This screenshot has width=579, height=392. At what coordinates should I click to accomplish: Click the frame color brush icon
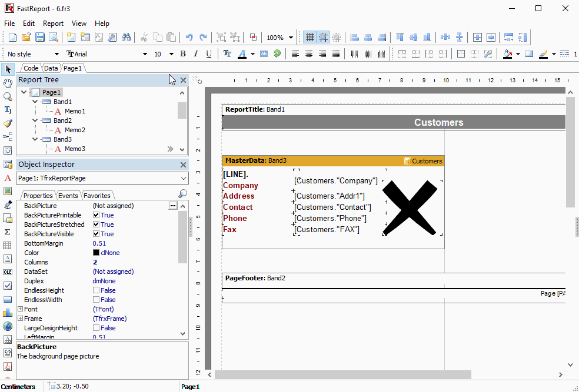click(543, 54)
